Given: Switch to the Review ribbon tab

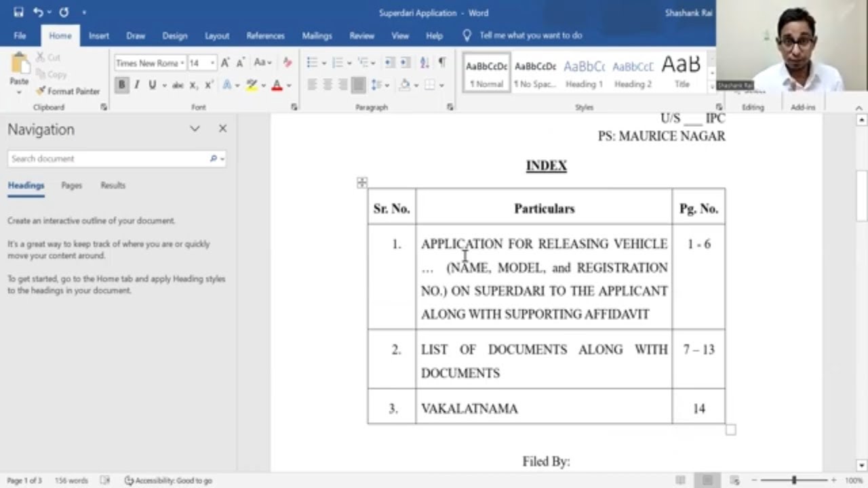Looking at the screenshot, I should (361, 35).
